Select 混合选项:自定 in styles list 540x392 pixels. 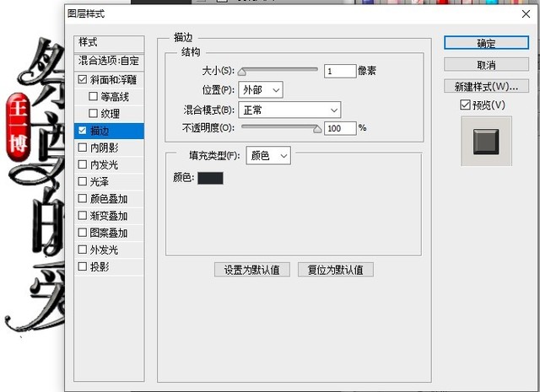click(x=109, y=61)
